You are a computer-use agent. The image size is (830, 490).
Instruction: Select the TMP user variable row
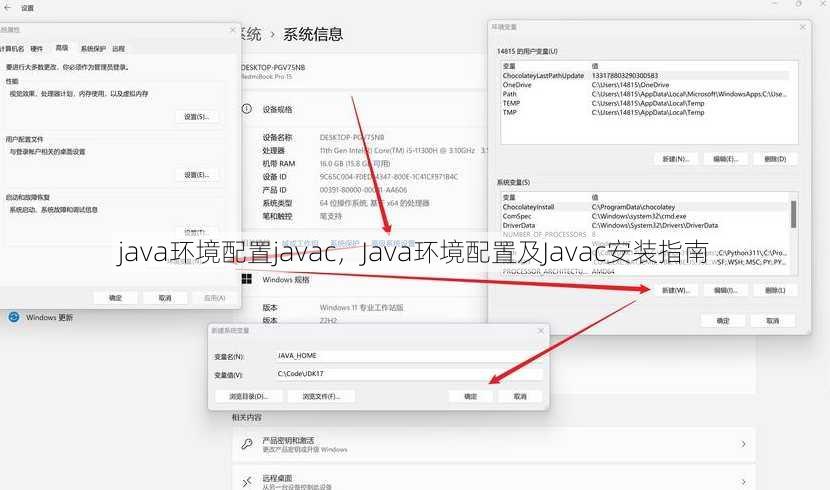click(645, 112)
